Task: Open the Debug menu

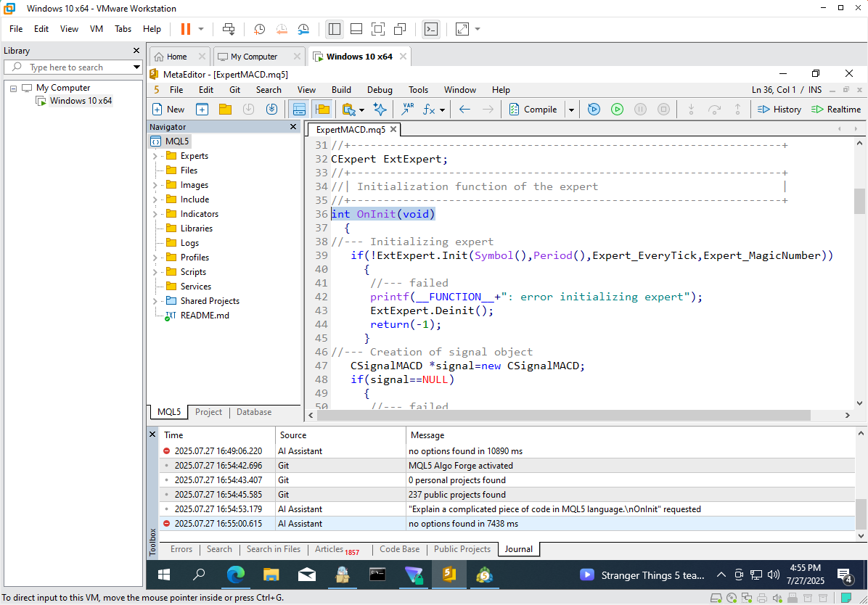Action: (x=380, y=90)
